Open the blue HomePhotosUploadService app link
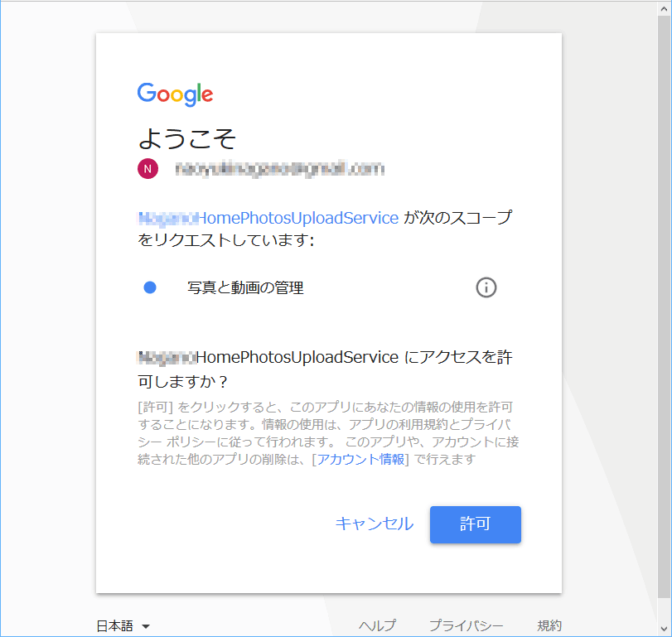Viewport: 672px width, 637px height. (268, 218)
